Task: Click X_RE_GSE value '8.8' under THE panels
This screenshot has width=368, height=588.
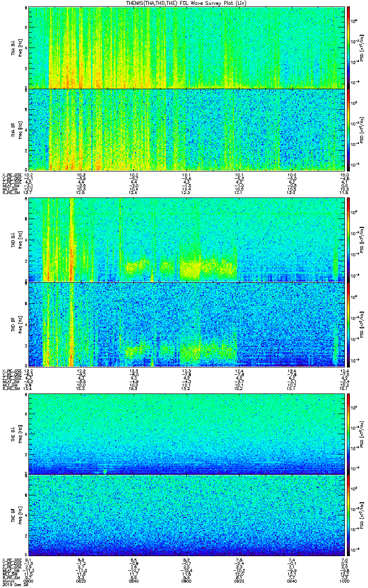Action: (x=81, y=560)
